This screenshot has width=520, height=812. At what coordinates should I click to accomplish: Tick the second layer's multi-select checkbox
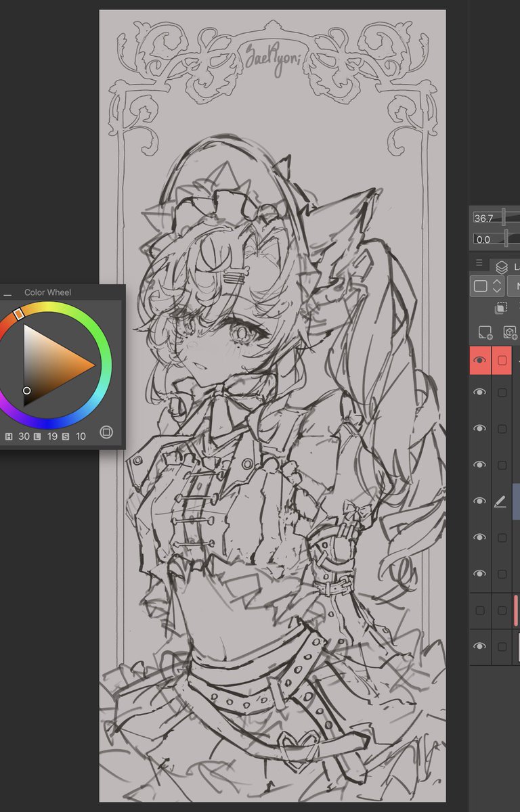click(x=502, y=392)
